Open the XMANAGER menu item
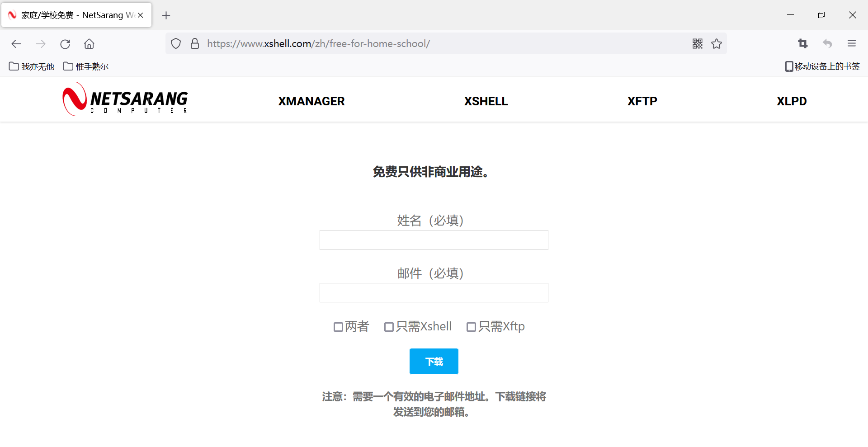Viewport: 868px width, 447px height. point(311,101)
